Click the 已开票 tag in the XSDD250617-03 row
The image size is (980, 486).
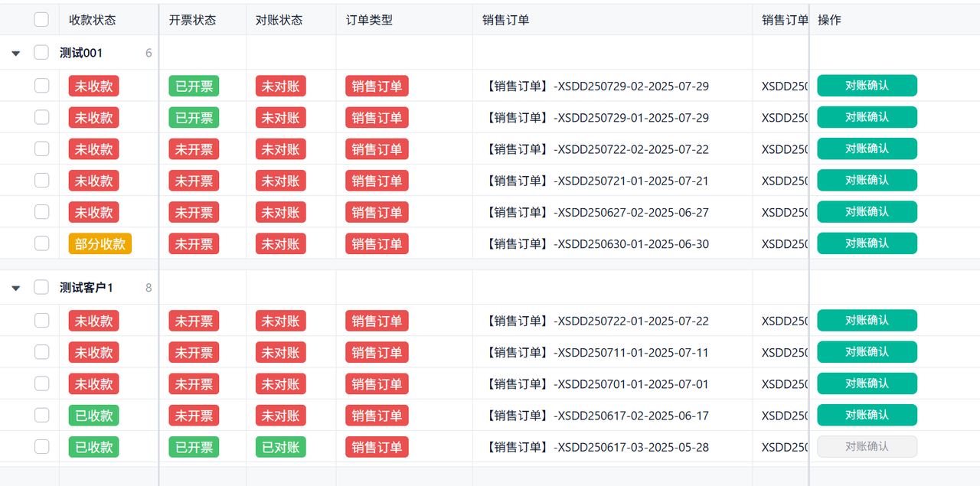(x=194, y=446)
